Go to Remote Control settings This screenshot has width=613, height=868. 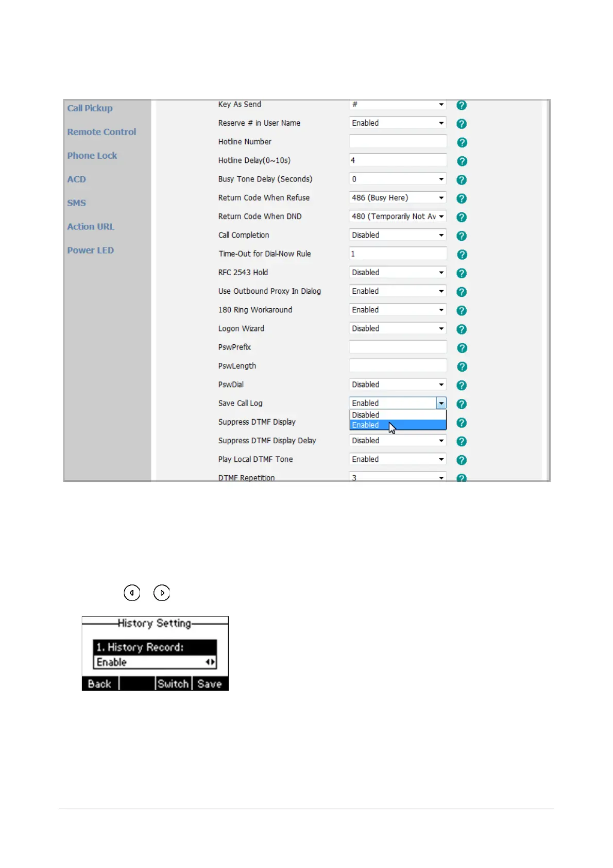(x=101, y=132)
